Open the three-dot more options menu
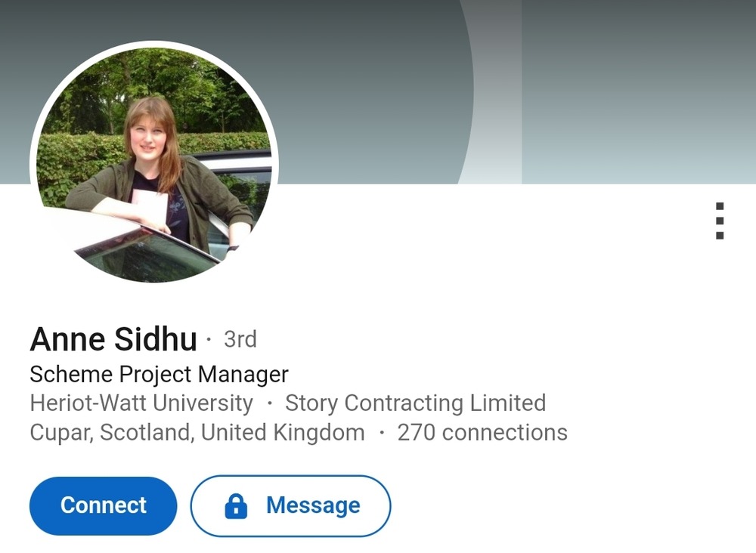The image size is (756, 553). coord(720,221)
